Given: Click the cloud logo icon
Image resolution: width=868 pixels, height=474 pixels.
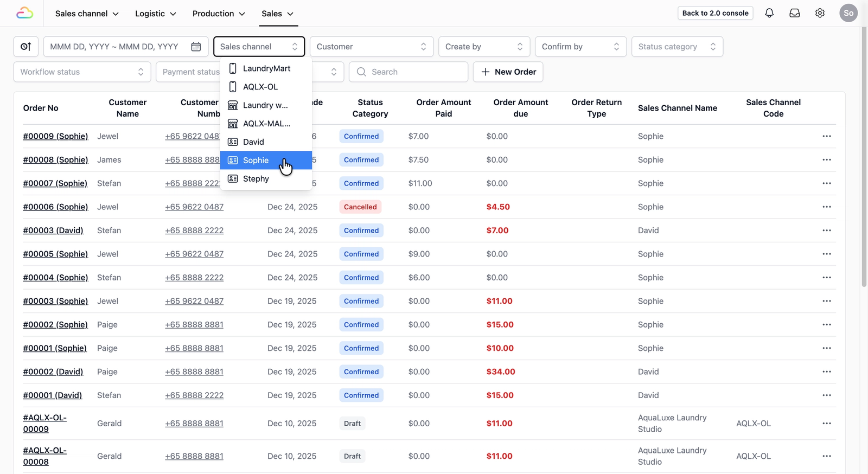Looking at the screenshot, I should pos(24,13).
